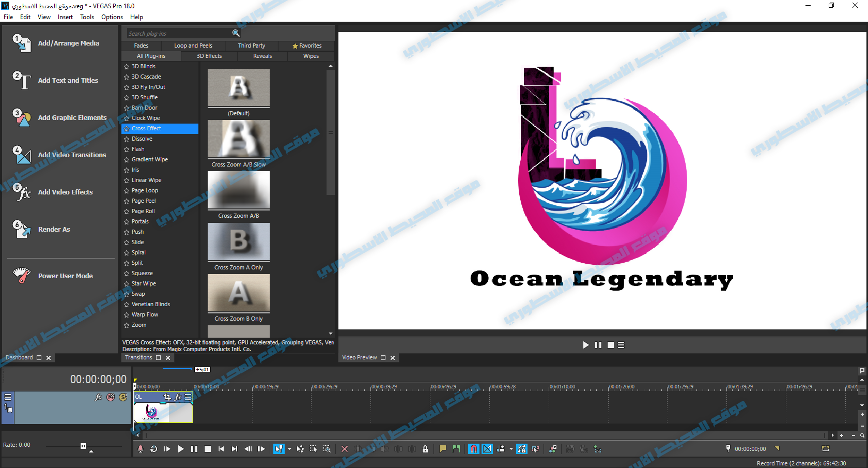Open the timeline clip hamburger menu

tap(188, 397)
